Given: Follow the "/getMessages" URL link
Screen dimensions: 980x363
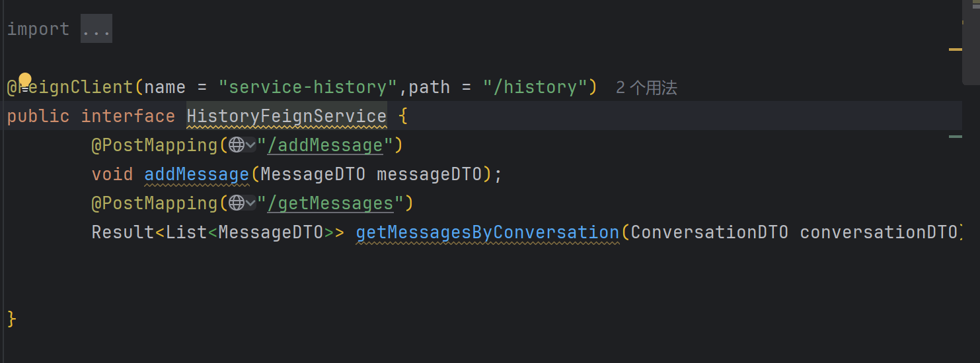Looking at the screenshot, I should tap(330, 203).
